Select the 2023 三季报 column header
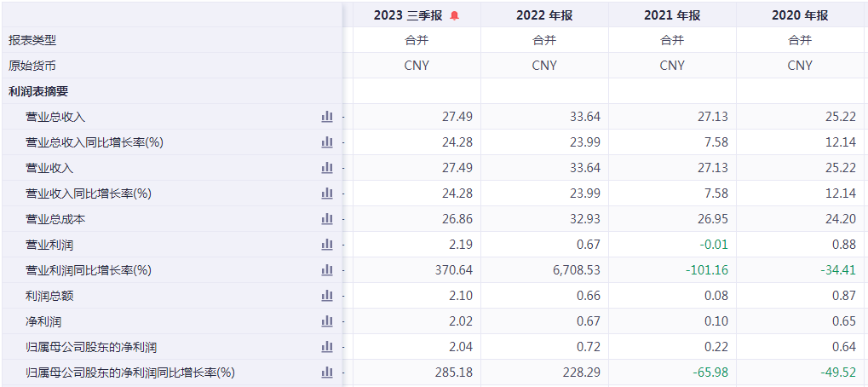This screenshot has height=387, width=868. (x=408, y=15)
